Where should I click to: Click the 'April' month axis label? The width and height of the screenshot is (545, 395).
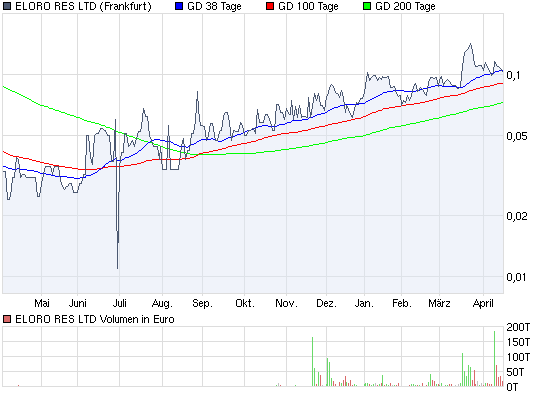click(483, 304)
